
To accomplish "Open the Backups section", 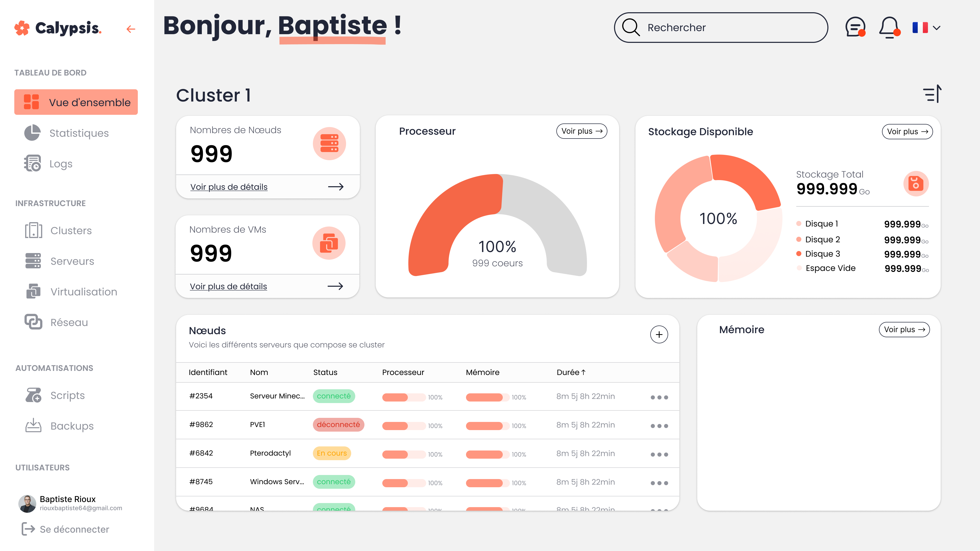I will click(71, 426).
